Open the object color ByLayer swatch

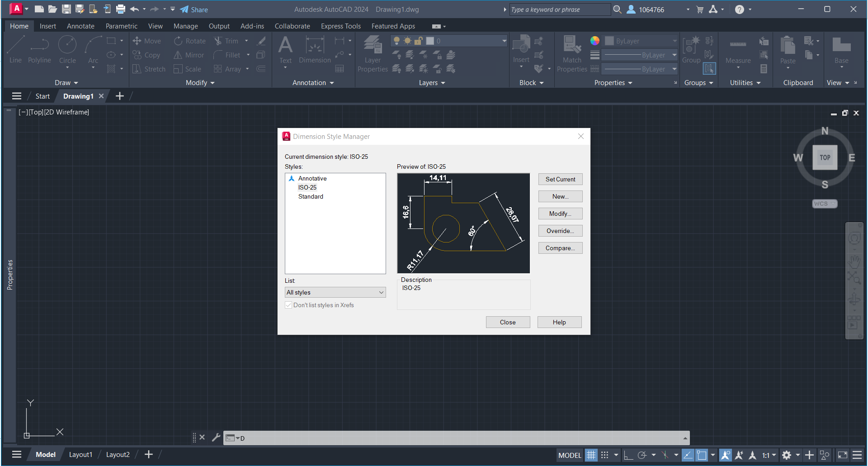(609, 41)
